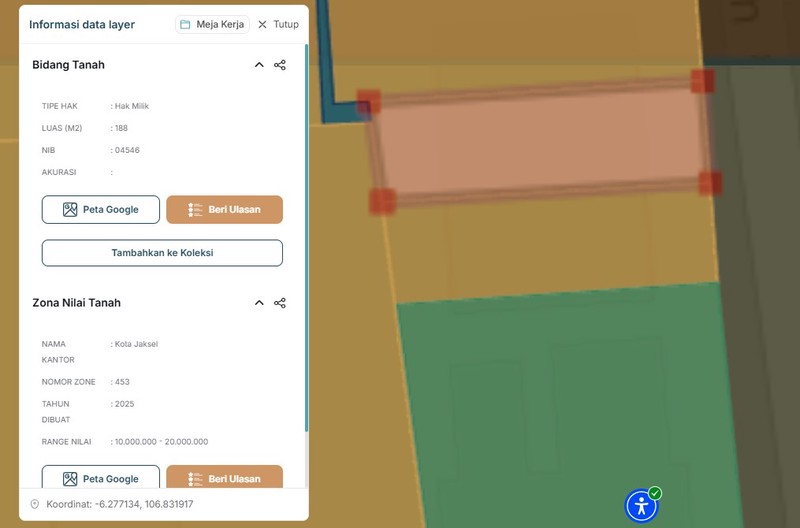Open the Meja Kerja workspace button

[212, 24]
